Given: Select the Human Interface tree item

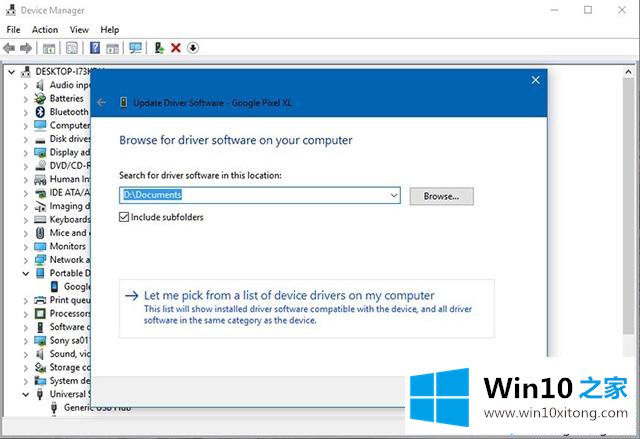Looking at the screenshot, I should point(70,179).
